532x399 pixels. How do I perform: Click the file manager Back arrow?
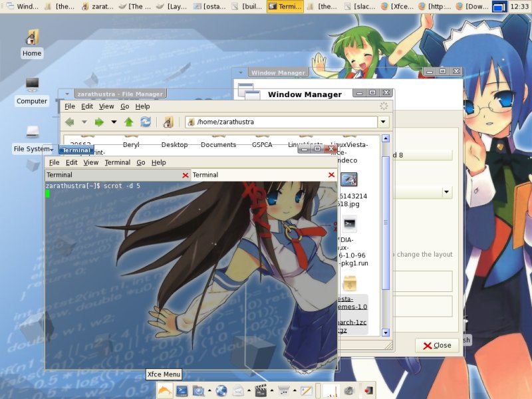[70, 122]
